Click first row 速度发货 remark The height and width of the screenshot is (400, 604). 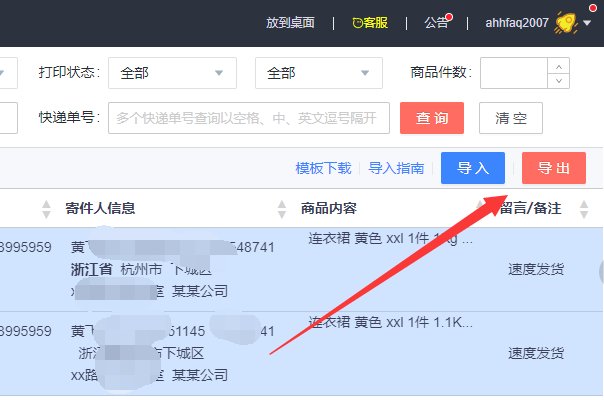(x=536, y=269)
